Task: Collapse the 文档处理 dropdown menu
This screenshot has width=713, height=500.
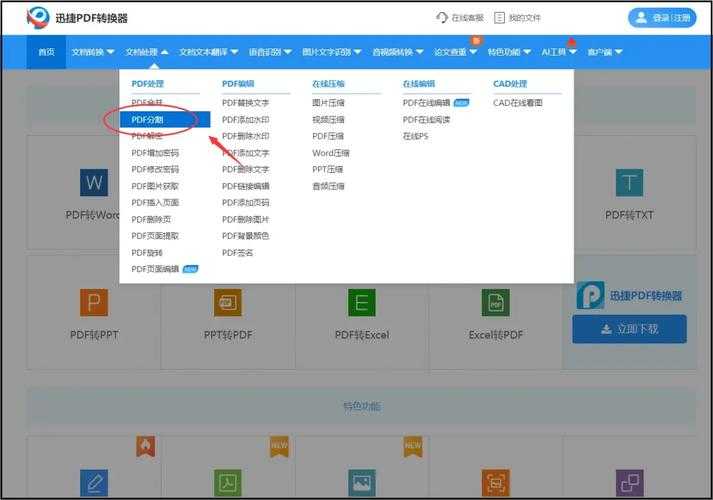Action: point(146,52)
